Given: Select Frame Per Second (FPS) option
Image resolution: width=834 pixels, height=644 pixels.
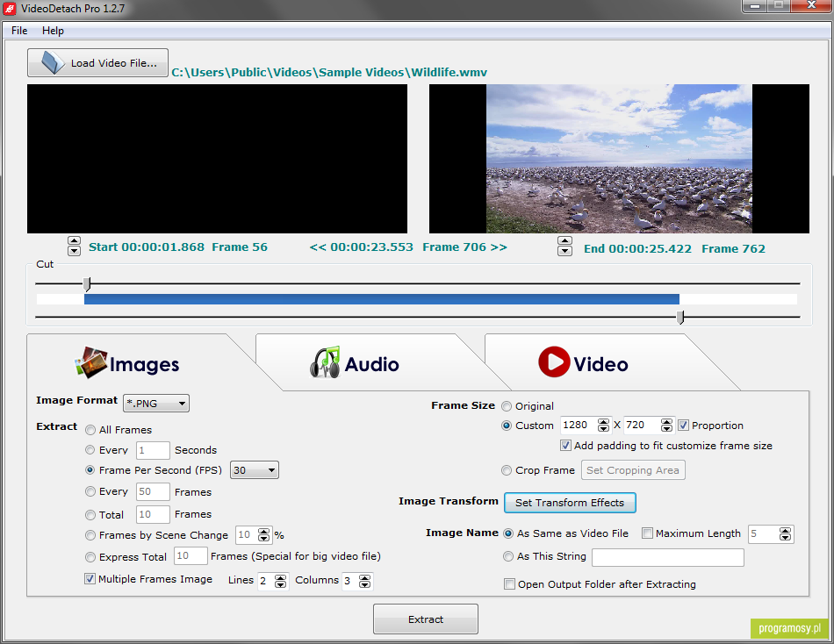Looking at the screenshot, I should pyautogui.click(x=90, y=470).
